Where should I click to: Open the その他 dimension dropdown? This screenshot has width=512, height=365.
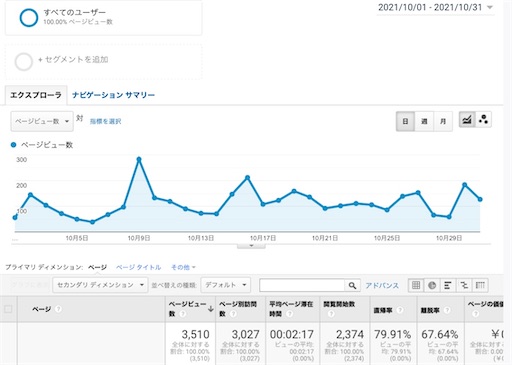click(183, 267)
